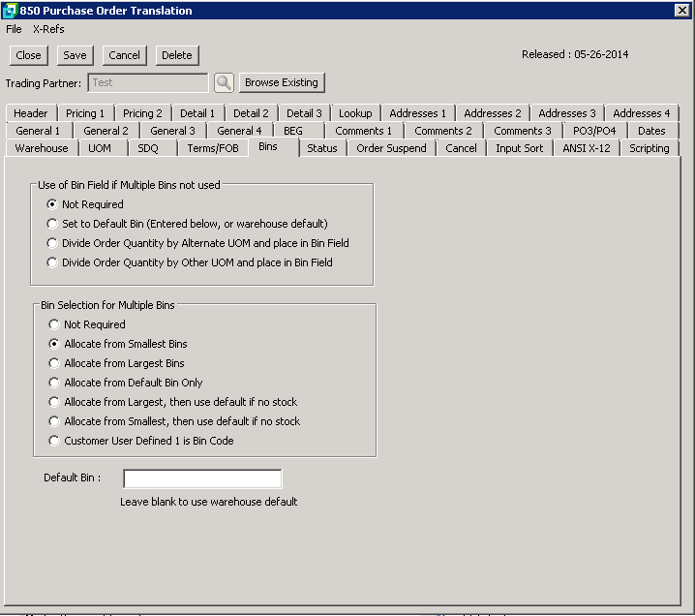This screenshot has height=616, width=695.
Task: Click into the Default Bin text field
Action: tap(202, 478)
